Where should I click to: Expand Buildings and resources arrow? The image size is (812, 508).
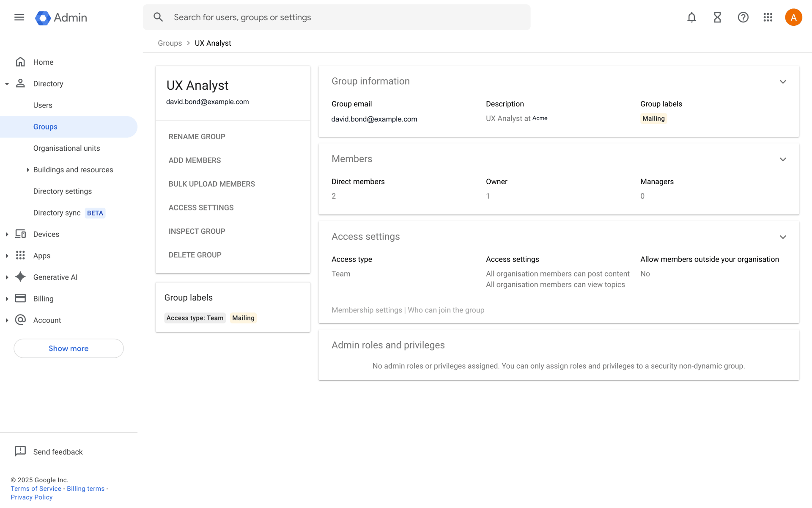[28, 170]
